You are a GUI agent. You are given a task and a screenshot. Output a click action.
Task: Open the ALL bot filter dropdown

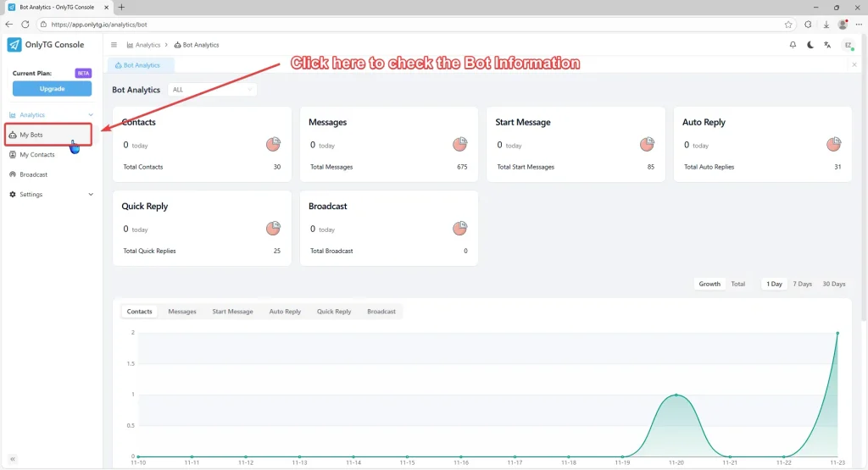(x=212, y=90)
